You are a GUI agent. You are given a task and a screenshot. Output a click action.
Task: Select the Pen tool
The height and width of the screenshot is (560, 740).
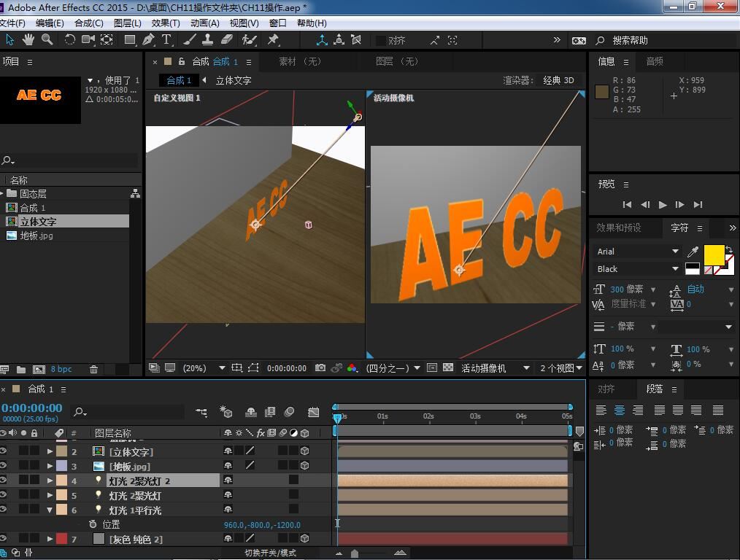pyautogui.click(x=148, y=39)
